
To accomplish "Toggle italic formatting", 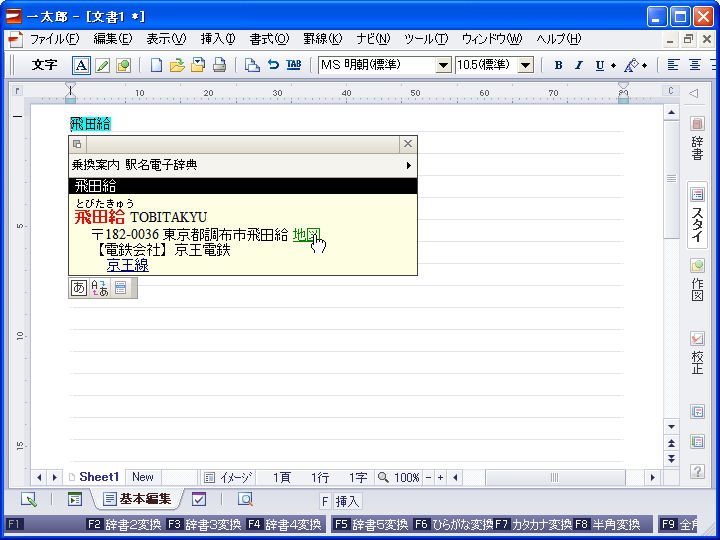I will coord(579,65).
